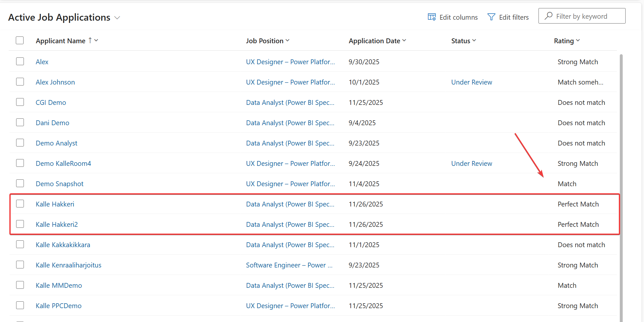Open the Kalle Kenraaliharjoitus applicant link

68,265
